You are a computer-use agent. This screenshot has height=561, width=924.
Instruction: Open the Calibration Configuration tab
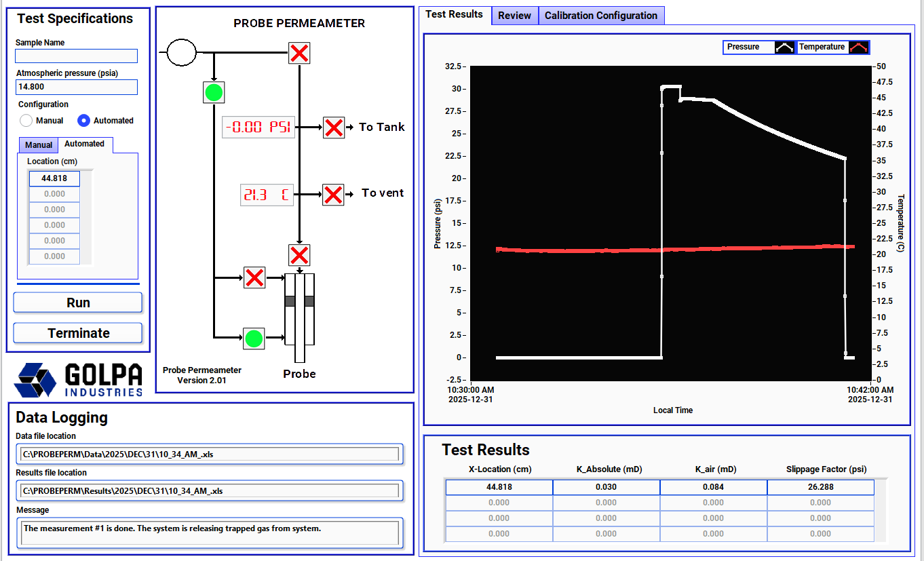tap(600, 16)
